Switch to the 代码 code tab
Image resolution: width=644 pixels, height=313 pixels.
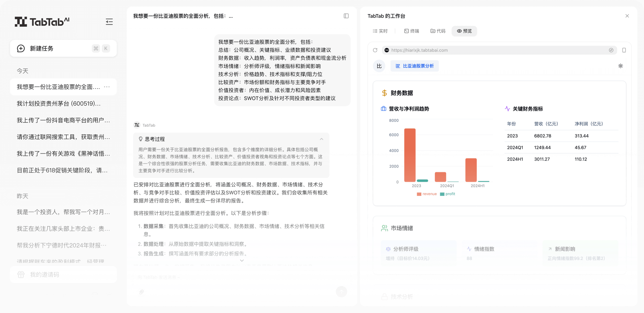[x=438, y=31]
